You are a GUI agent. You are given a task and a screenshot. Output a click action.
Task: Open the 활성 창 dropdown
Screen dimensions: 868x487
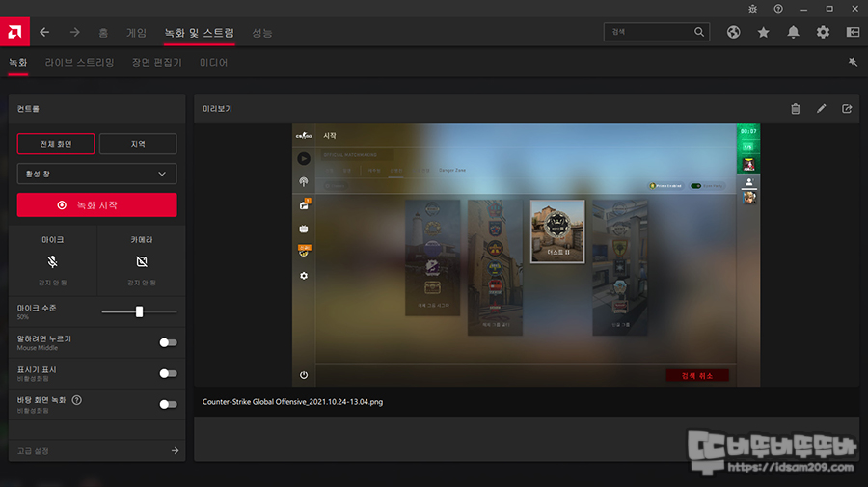pyautogui.click(x=96, y=174)
